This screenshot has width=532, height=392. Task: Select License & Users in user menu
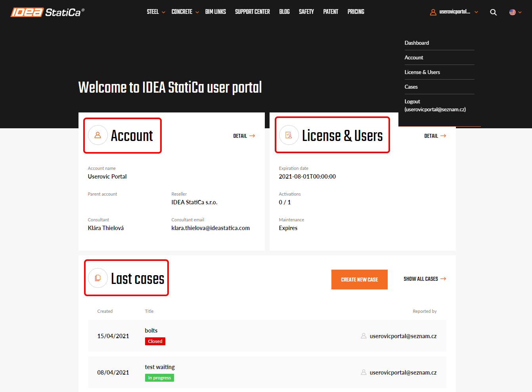click(x=422, y=72)
